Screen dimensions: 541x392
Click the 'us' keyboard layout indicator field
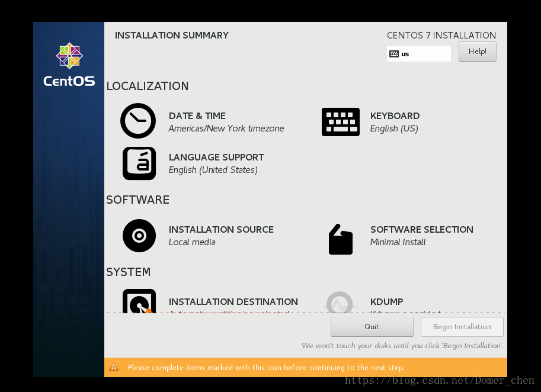(x=419, y=54)
